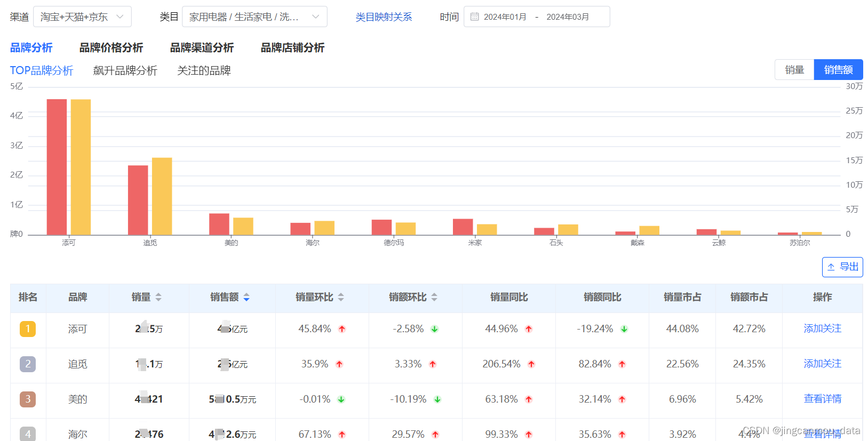Switch to 品牌价格分析 tab
This screenshot has height=441, width=868.
click(111, 48)
